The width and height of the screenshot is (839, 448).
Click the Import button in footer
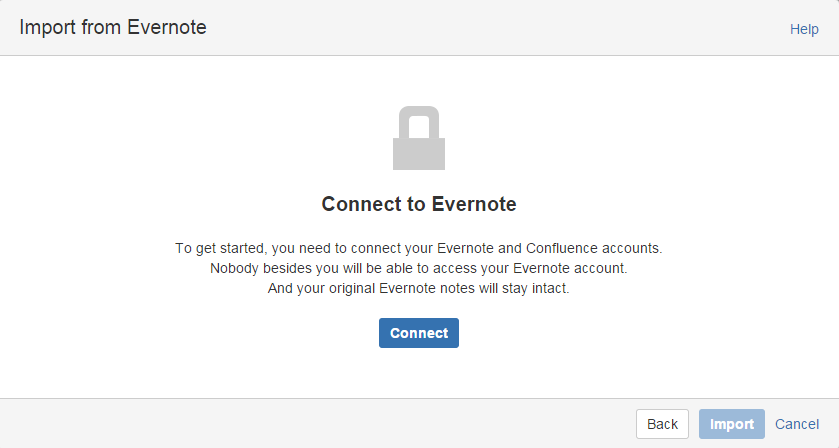(x=732, y=424)
